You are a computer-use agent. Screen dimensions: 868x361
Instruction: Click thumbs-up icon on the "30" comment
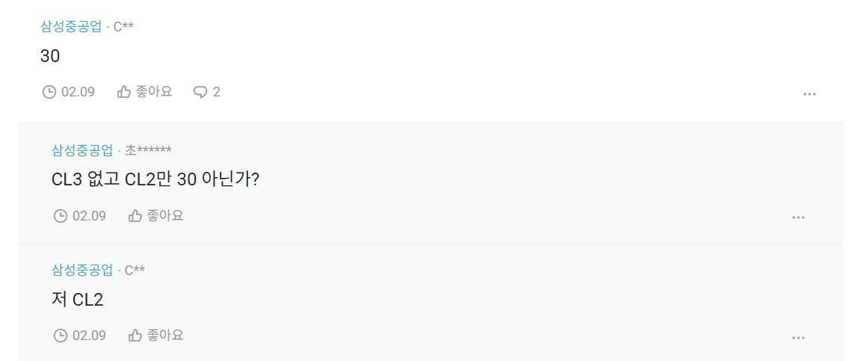click(124, 92)
